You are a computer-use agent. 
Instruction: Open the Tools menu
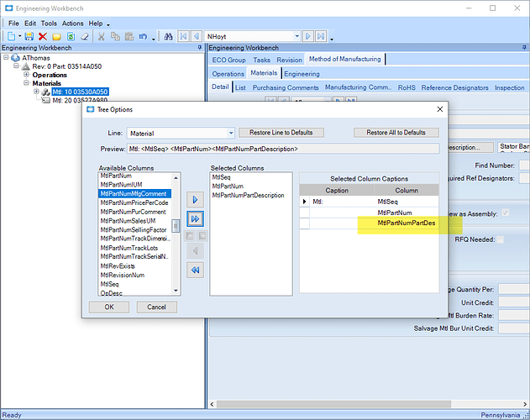(49, 24)
